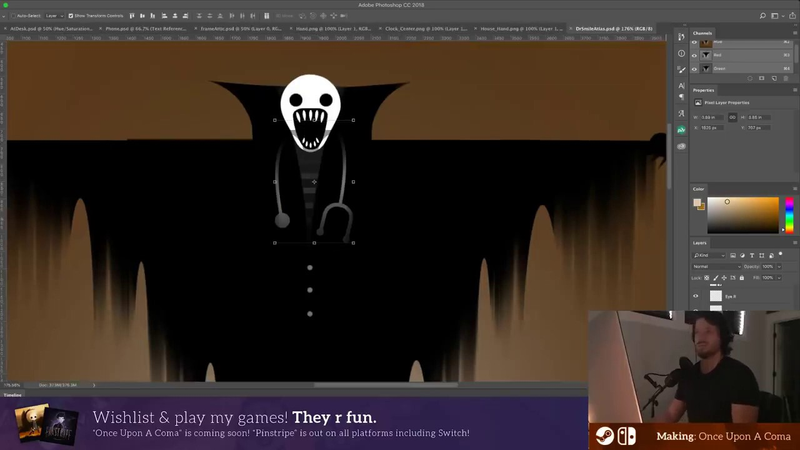Image resolution: width=800 pixels, height=450 pixels.
Task: Open the Paragraph panel icon in the dock
Action: tap(681, 97)
